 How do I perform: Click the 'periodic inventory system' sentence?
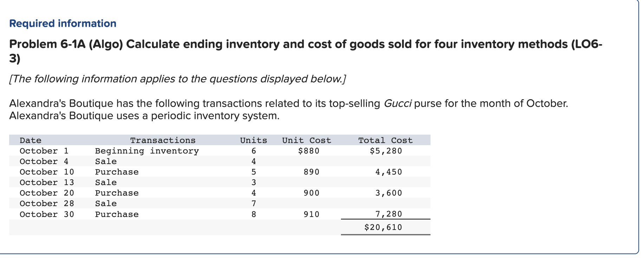[x=144, y=116]
